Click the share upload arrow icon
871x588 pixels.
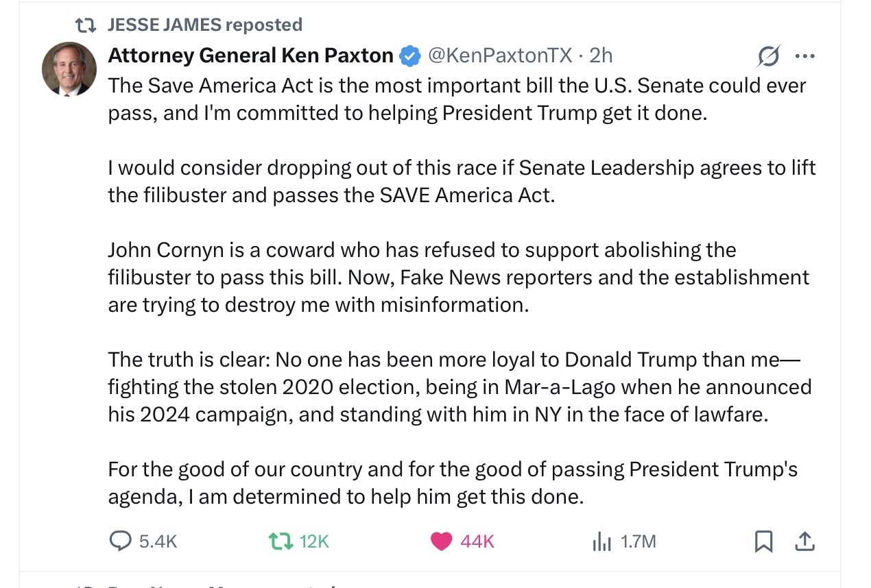point(804,541)
